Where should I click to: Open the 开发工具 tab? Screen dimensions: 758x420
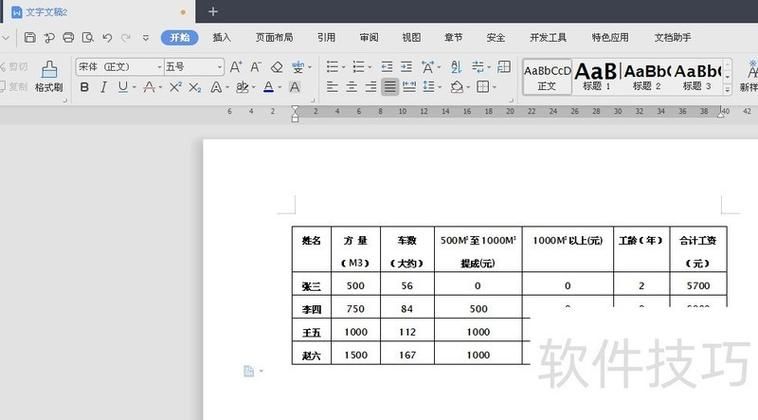click(548, 38)
